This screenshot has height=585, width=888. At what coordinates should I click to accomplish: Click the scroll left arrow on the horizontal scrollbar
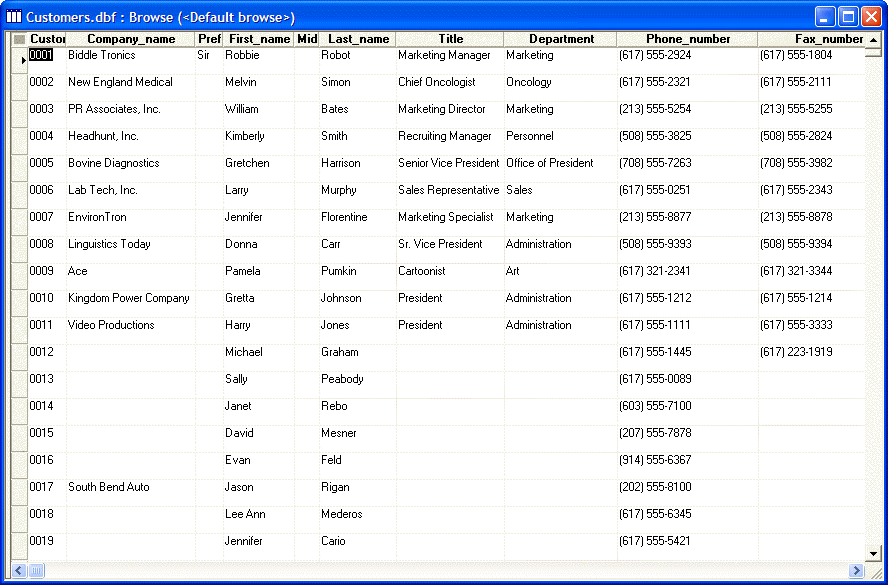(19, 570)
